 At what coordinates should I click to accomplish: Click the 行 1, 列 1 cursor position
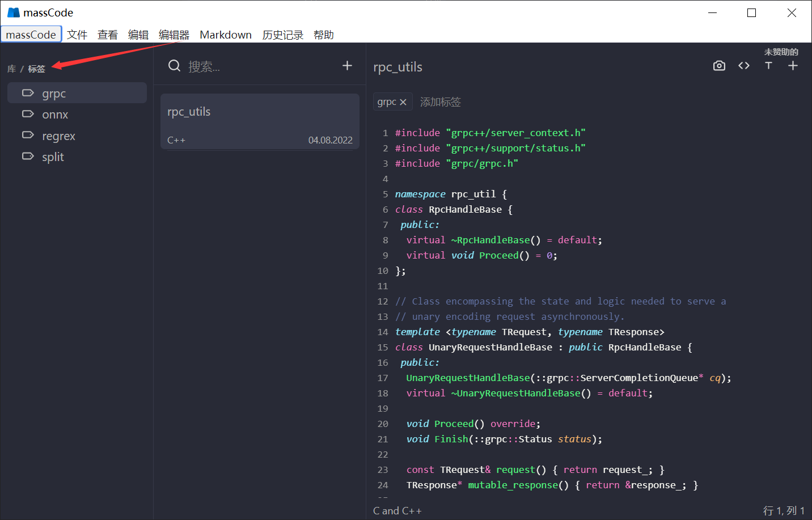784,511
